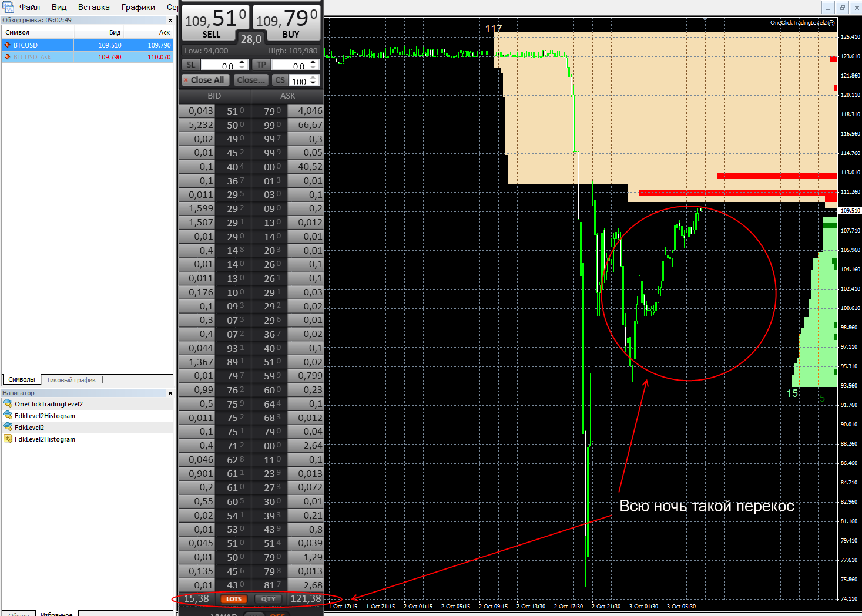The image size is (862, 616).
Task: Switch to the Символы tab
Action: tap(22, 380)
